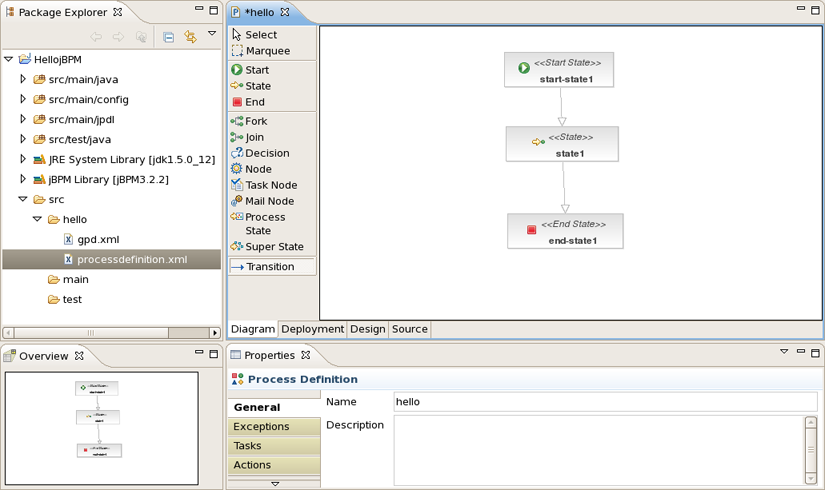Viewport: 825px width, 490px height.
Task: Choose the Task Node palette tool
Action: point(270,185)
